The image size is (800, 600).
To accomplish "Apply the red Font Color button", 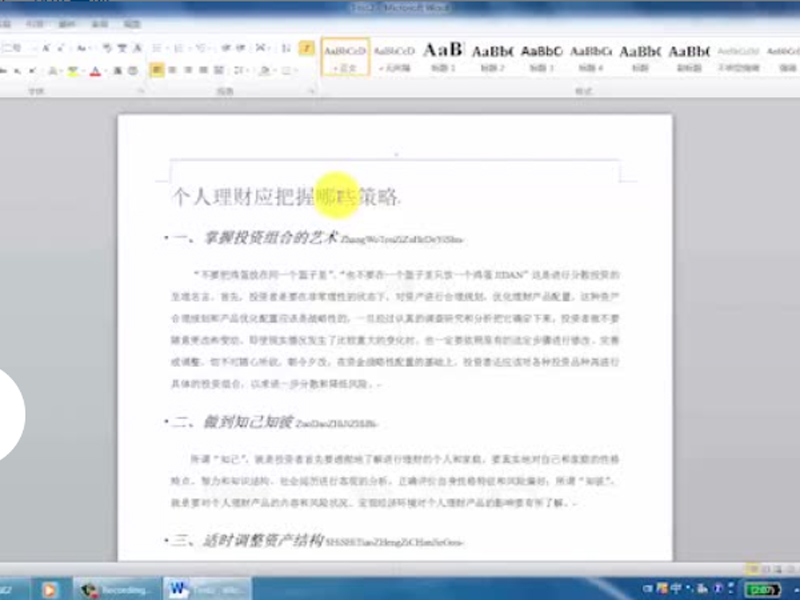I will 95,70.
